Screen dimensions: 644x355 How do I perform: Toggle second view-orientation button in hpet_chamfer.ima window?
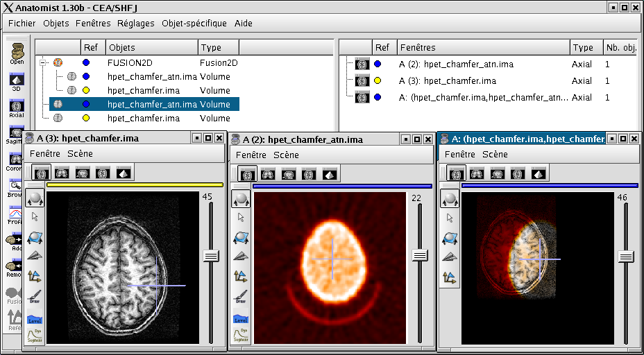click(62, 173)
